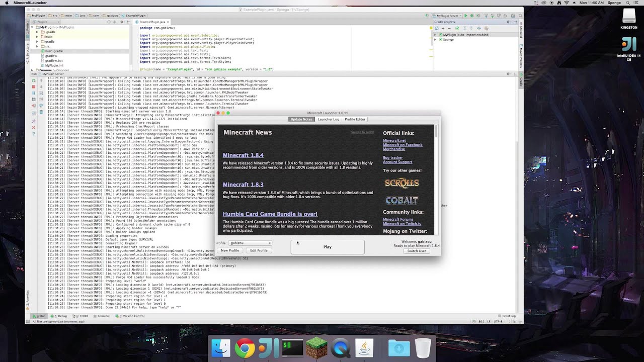Click the Pause output icon in Run panel
644x362 pixels.
34,93
